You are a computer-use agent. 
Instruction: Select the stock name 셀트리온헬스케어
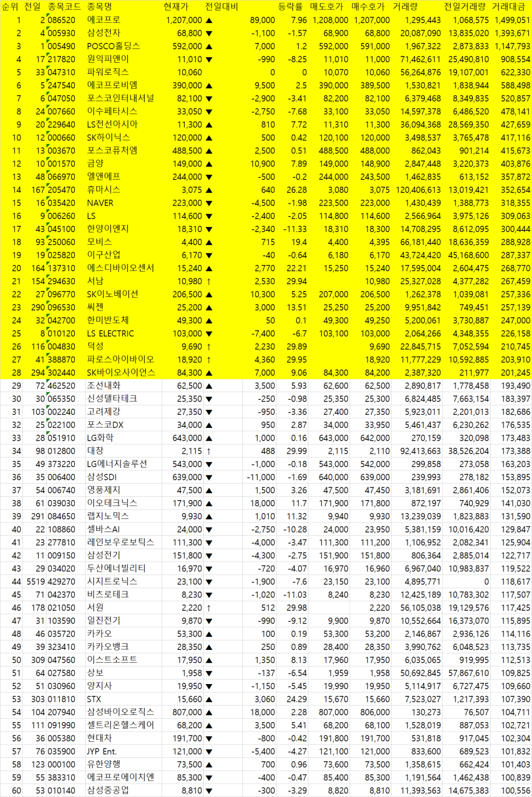click(121, 725)
